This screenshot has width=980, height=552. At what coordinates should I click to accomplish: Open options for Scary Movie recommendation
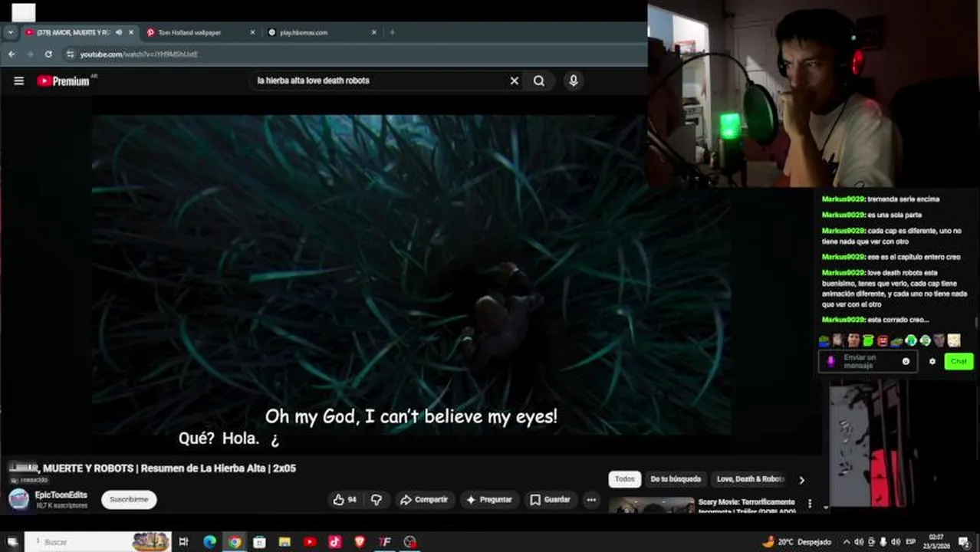tap(810, 504)
